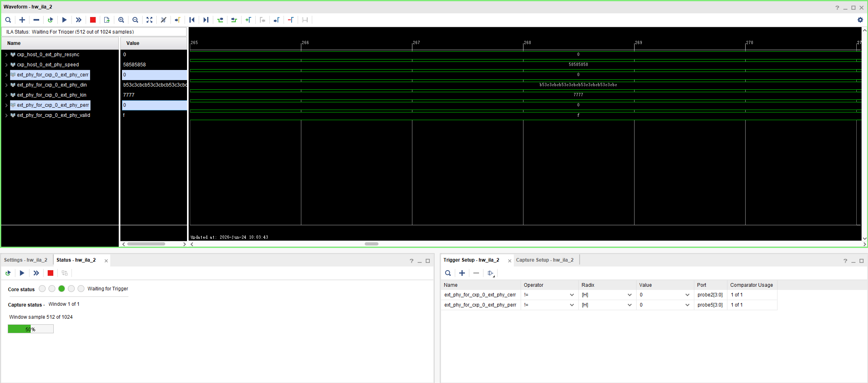Run trigger immediate in the Status panel

(x=36, y=273)
